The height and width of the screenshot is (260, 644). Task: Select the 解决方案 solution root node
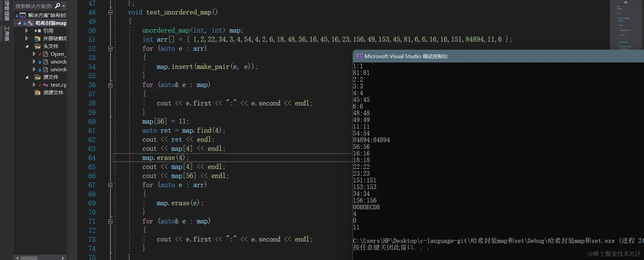(47, 15)
